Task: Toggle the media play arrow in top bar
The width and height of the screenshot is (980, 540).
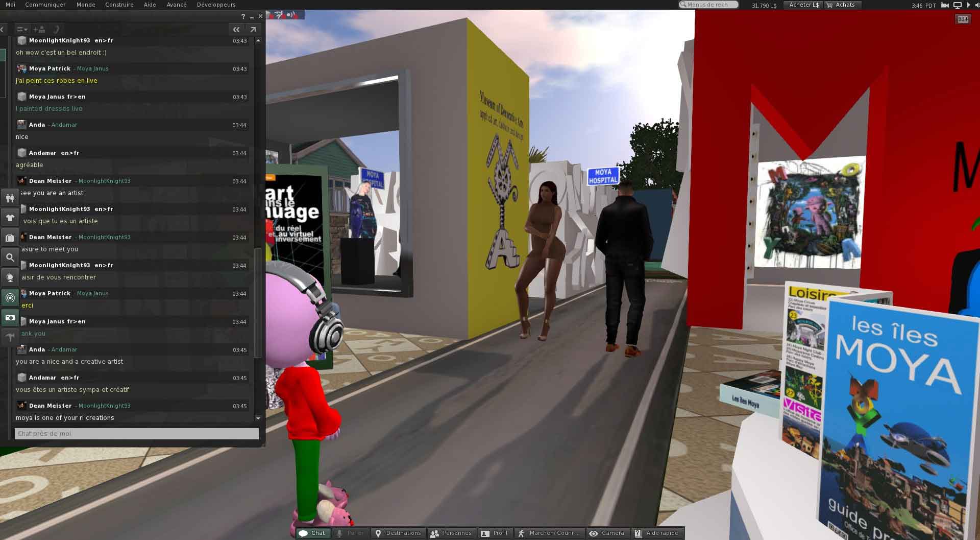Action: [969, 5]
